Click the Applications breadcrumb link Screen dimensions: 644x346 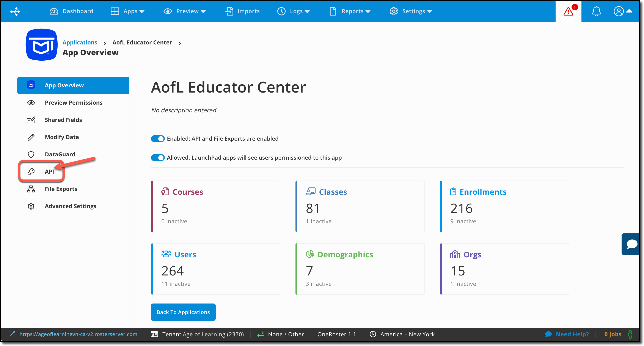coord(80,42)
